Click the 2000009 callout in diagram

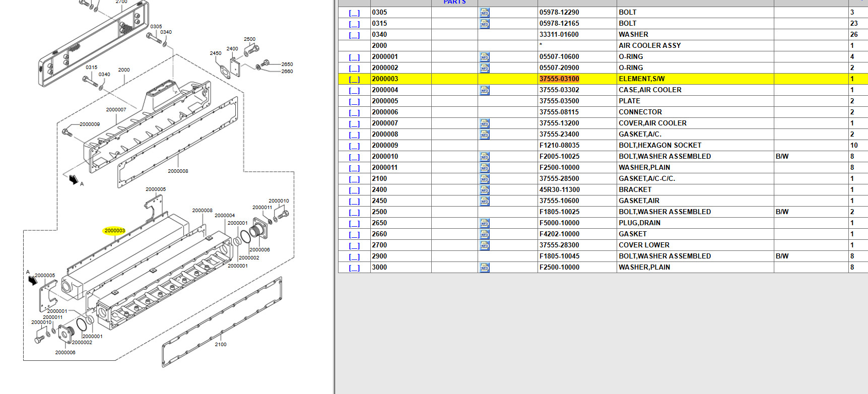[x=90, y=124]
